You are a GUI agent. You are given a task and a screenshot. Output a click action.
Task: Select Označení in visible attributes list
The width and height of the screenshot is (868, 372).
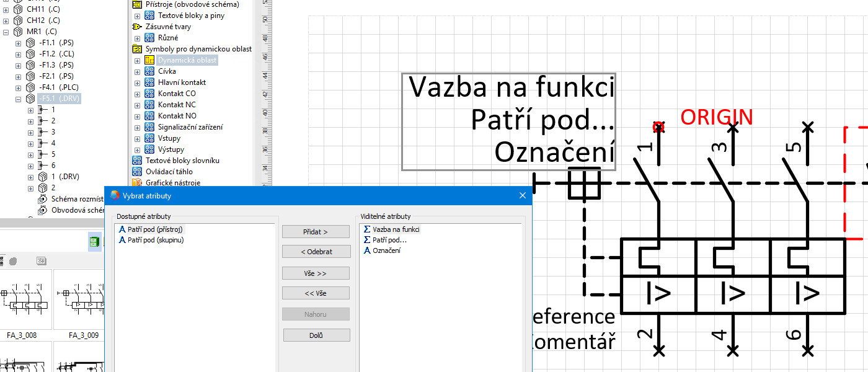[386, 250]
